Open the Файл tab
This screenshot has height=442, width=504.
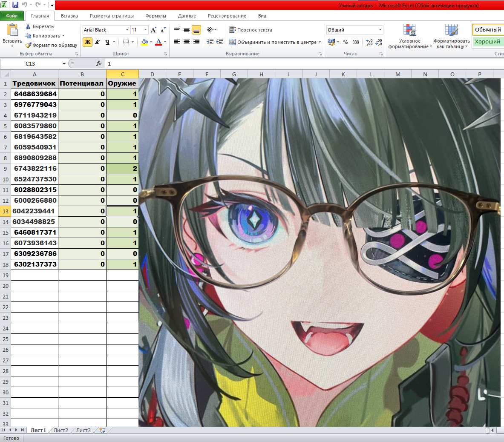[12, 16]
